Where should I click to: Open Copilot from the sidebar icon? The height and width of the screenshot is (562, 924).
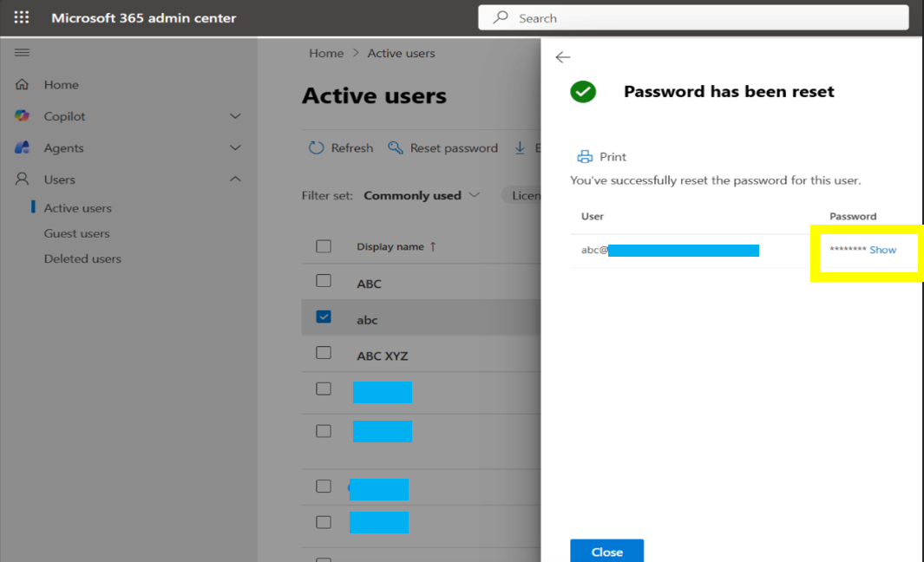coord(23,116)
